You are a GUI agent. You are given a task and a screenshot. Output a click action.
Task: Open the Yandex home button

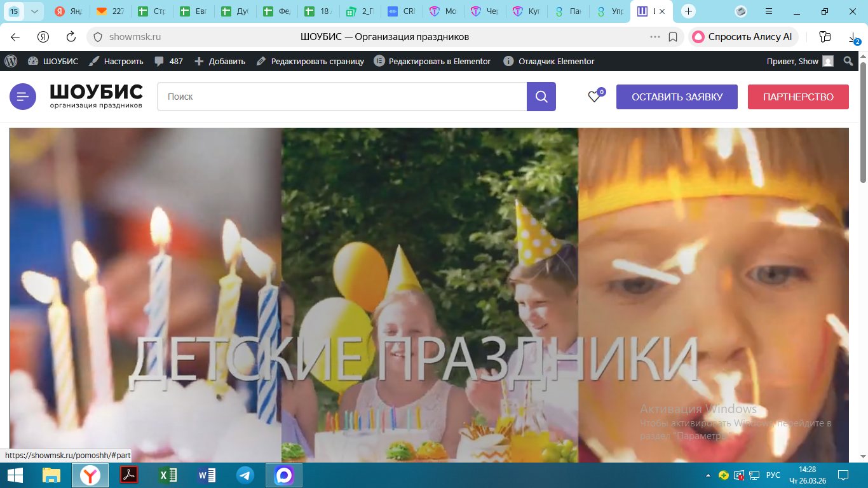pyautogui.click(x=43, y=37)
